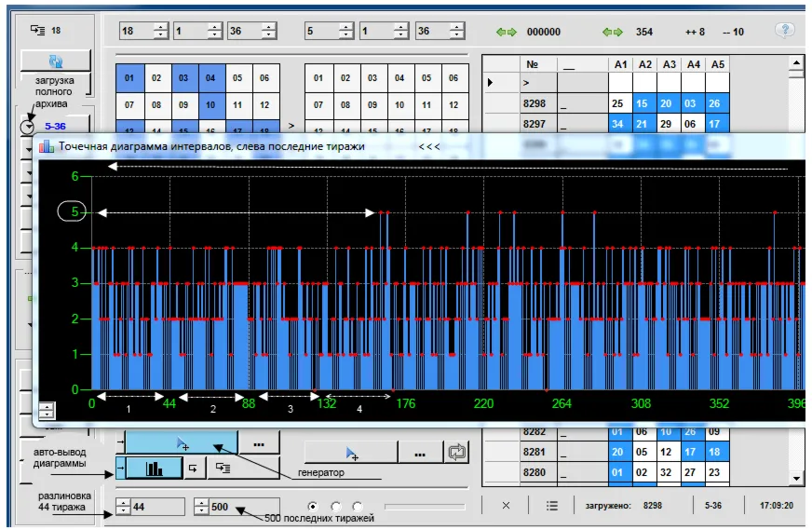Select draw row 8280
The image size is (812, 530).
606,472
